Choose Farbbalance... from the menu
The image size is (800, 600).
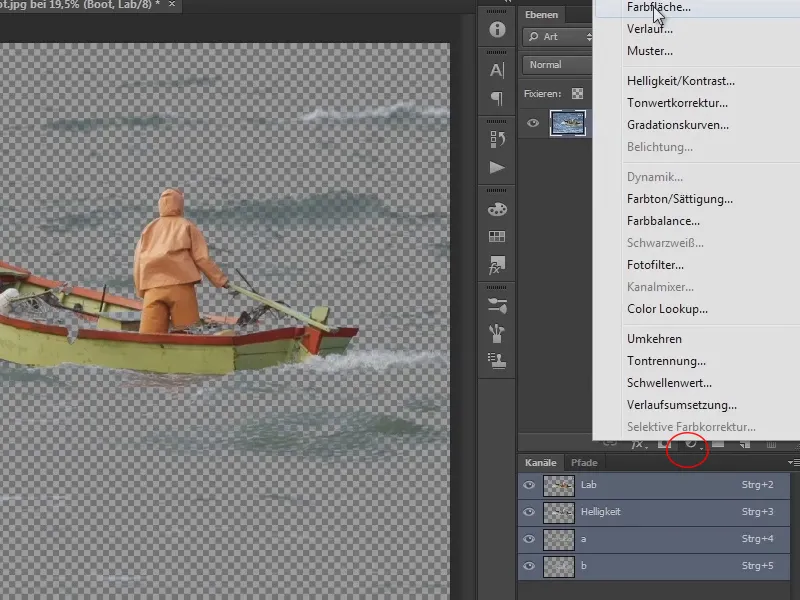coord(663,221)
